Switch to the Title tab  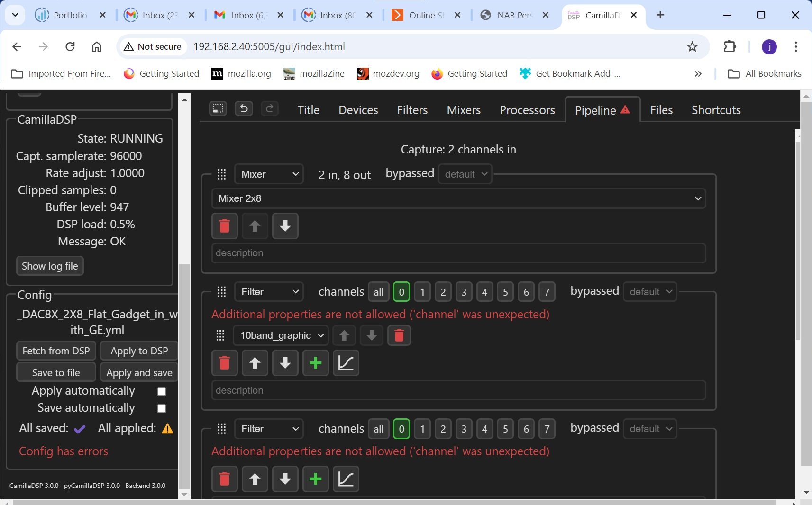coord(309,110)
